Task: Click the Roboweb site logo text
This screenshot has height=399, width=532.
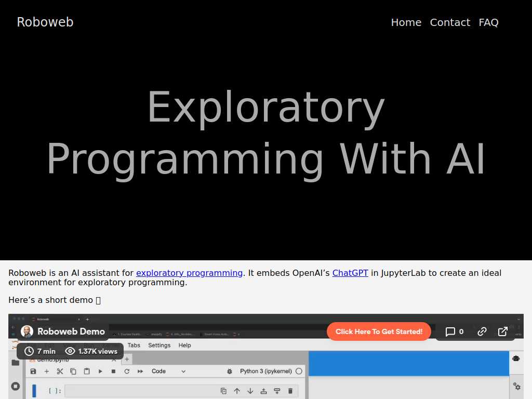Action: click(x=45, y=22)
